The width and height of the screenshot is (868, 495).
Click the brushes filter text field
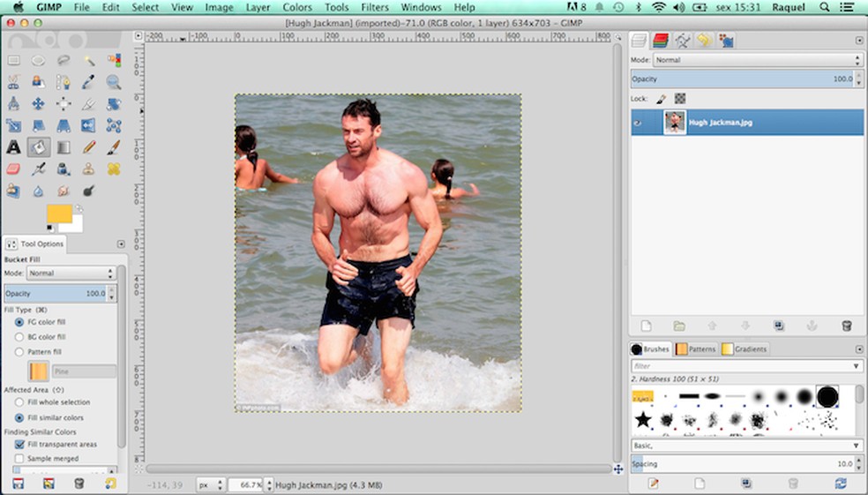tap(741, 366)
